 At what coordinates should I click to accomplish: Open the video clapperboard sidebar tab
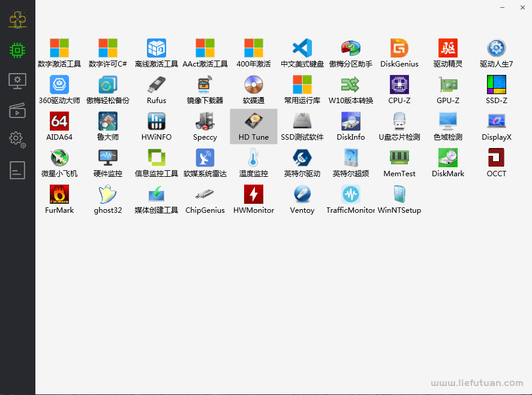[x=17, y=110]
